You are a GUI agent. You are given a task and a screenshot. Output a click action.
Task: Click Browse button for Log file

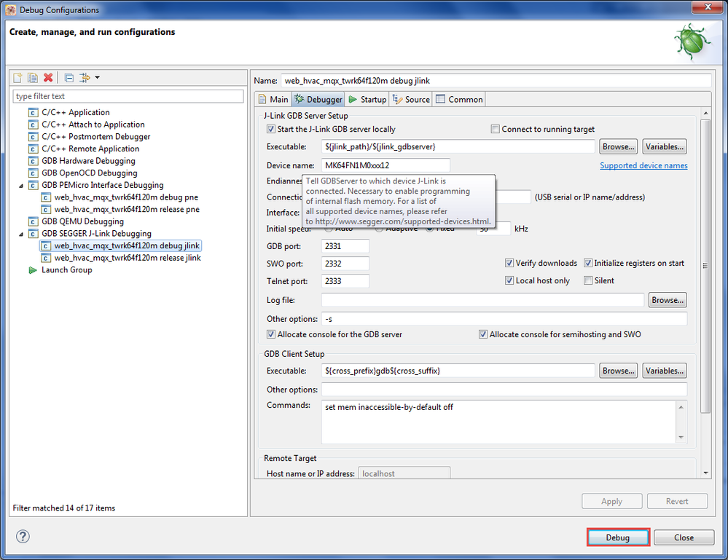668,300
